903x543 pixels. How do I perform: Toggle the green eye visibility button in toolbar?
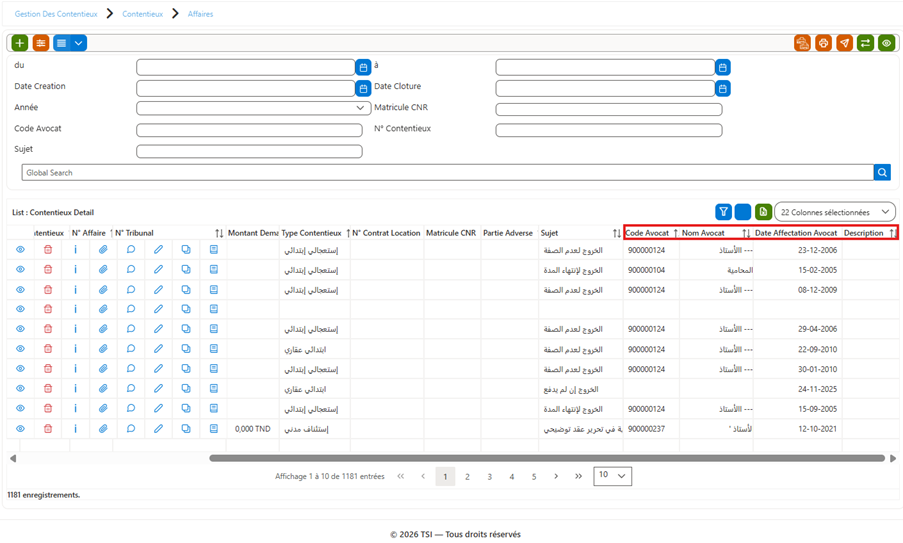click(886, 43)
